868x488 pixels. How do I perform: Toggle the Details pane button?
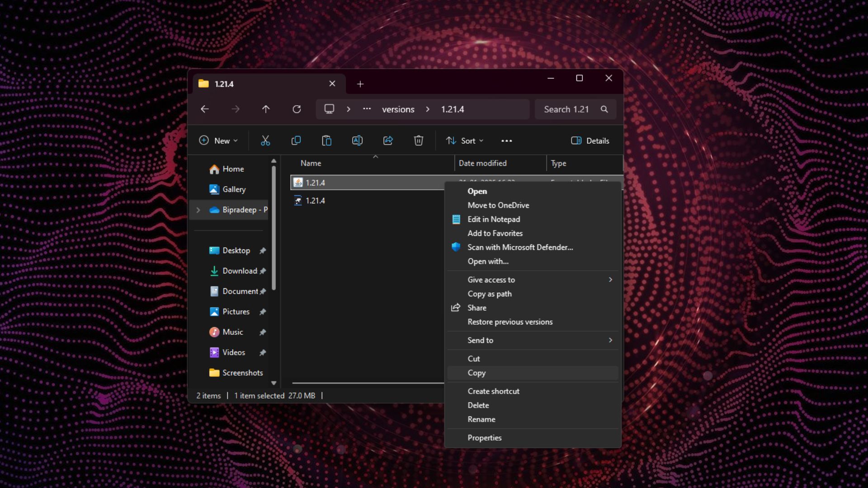click(590, 141)
